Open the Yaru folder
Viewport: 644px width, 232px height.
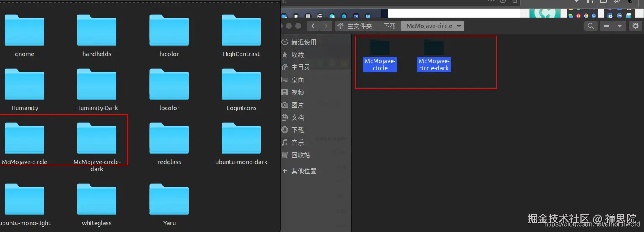coord(169,205)
